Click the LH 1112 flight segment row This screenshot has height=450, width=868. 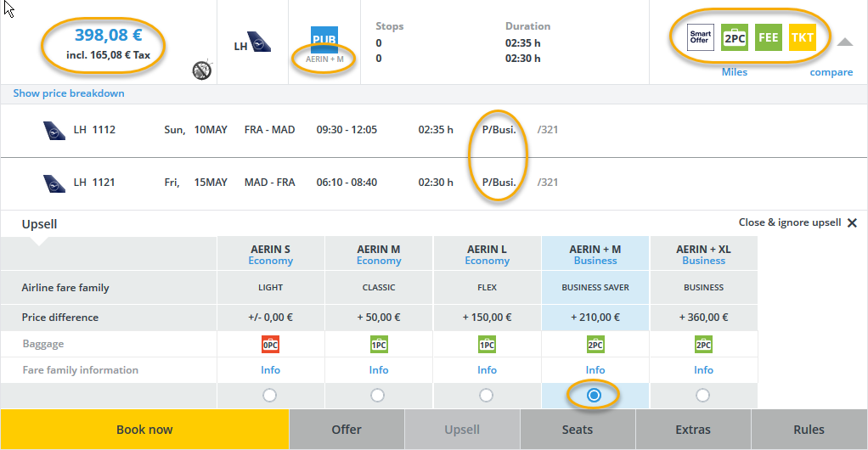click(x=340, y=130)
